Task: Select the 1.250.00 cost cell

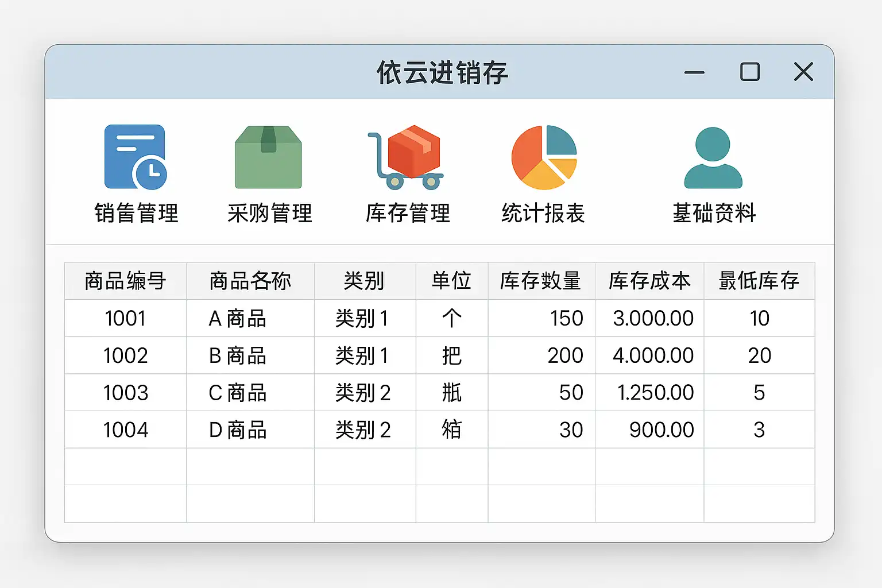Action: tap(655, 393)
